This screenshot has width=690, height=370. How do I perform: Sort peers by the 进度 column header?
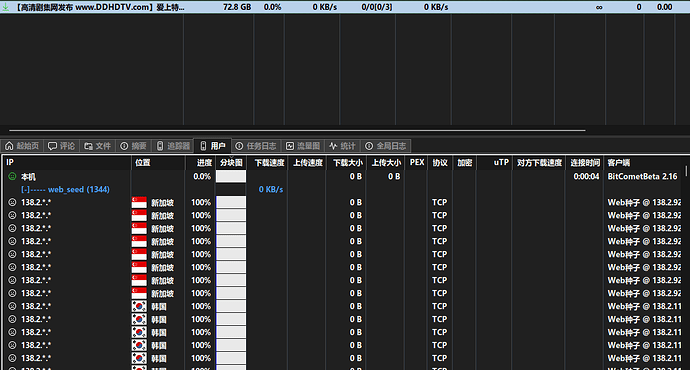click(204, 163)
